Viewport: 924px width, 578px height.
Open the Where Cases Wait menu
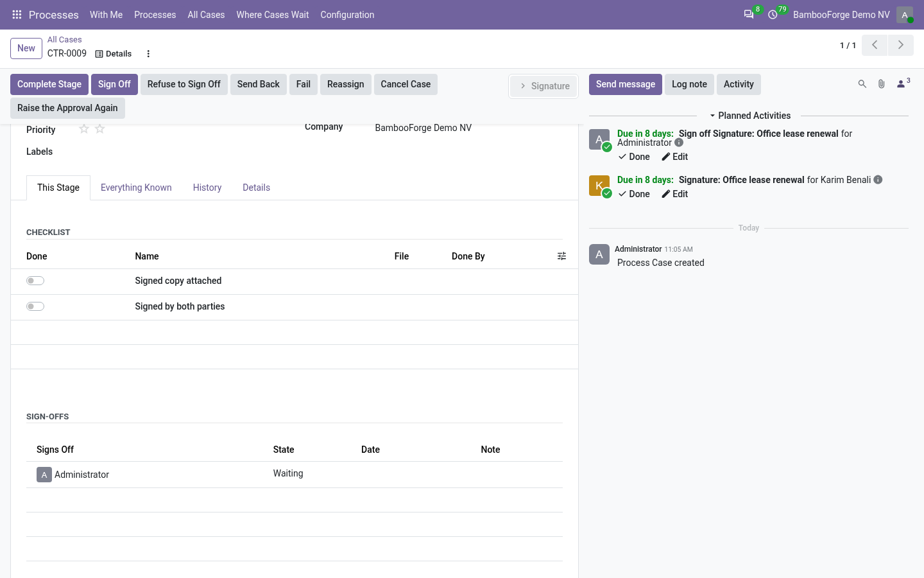tap(273, 14)
